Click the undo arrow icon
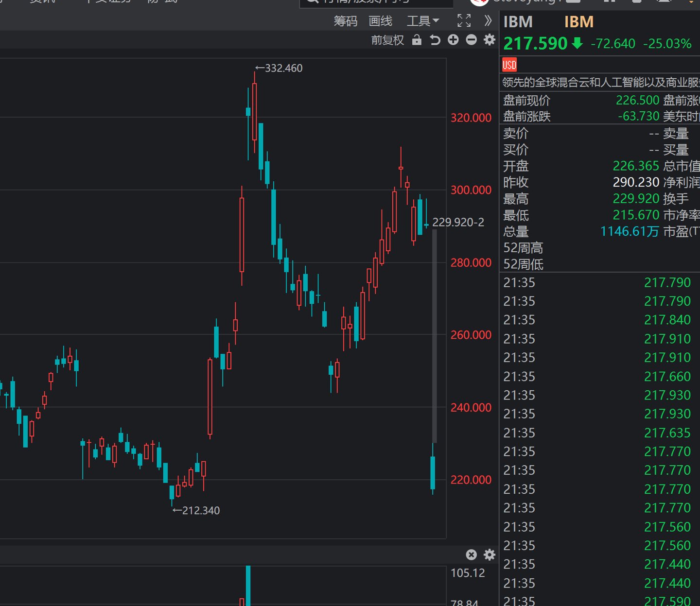The width and height of the screenshot is (700, 606). pos(435,40)
